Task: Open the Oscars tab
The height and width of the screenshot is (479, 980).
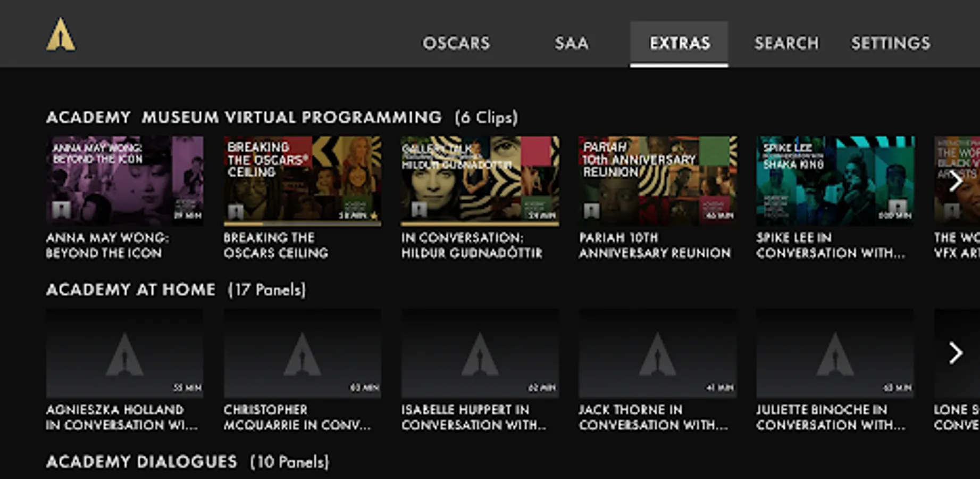Action: (x=456, y=43)
